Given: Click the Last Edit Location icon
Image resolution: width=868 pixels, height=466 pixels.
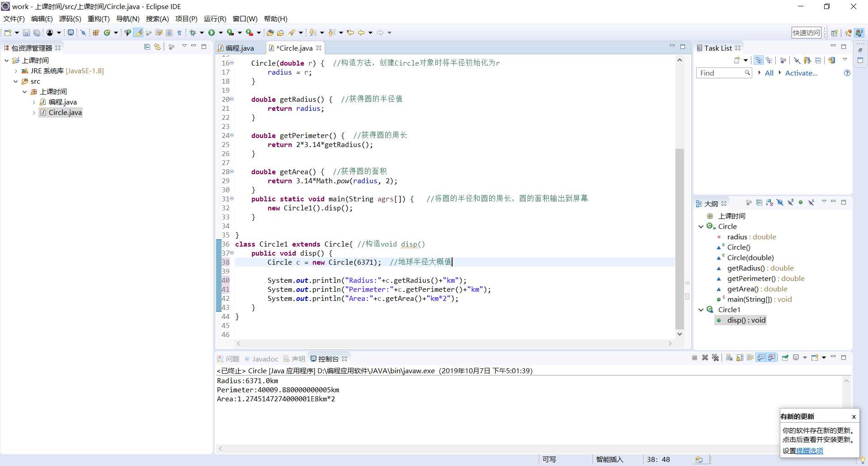Looking at the screenshot, I should (351, 33).
